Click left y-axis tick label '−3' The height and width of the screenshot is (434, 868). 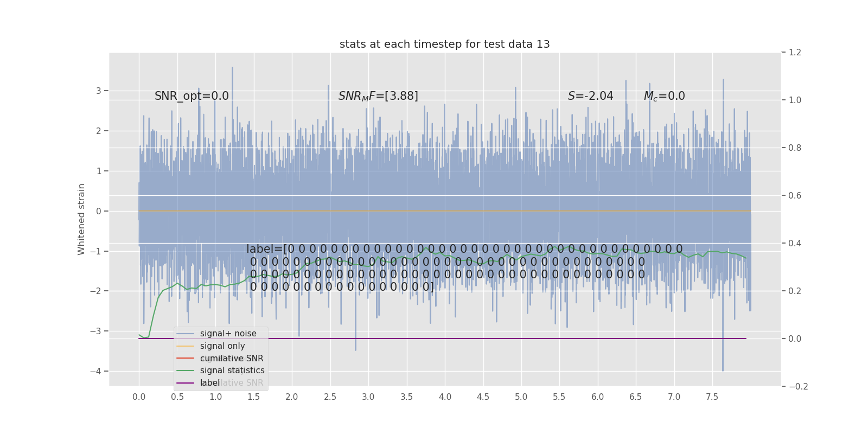[x=95, y=331]
